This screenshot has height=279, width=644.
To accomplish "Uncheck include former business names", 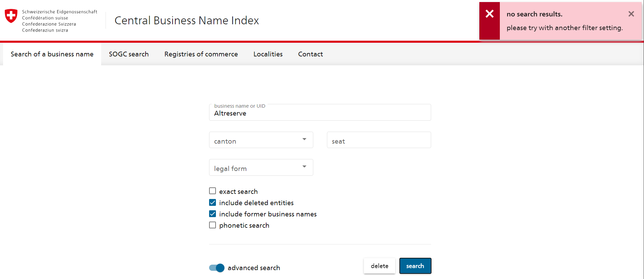I will (213, 214).
